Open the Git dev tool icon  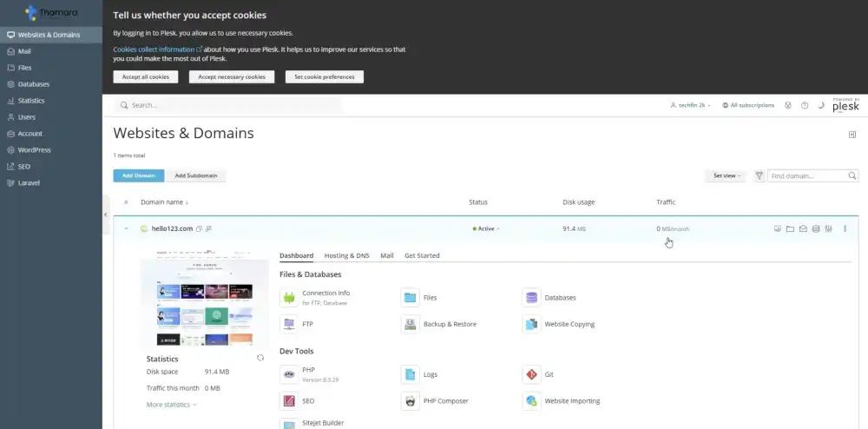coord(531,374)
